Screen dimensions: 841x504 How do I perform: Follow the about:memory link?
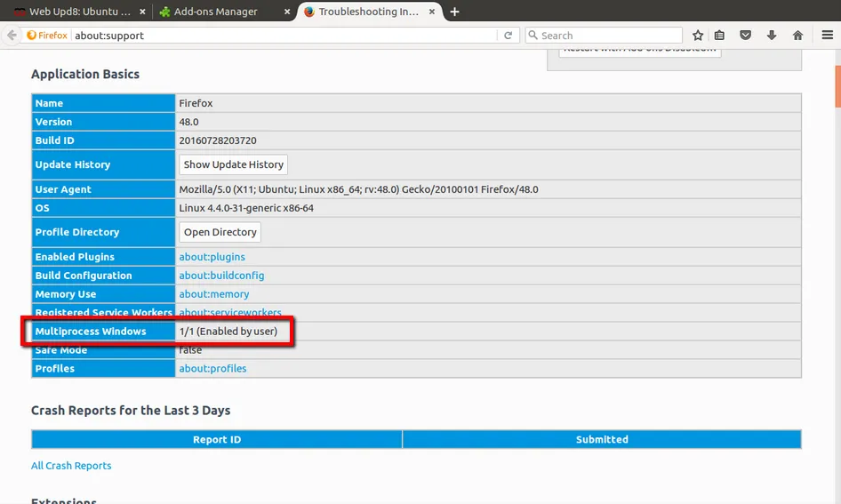pyautogui.click(x=213, y=294)
